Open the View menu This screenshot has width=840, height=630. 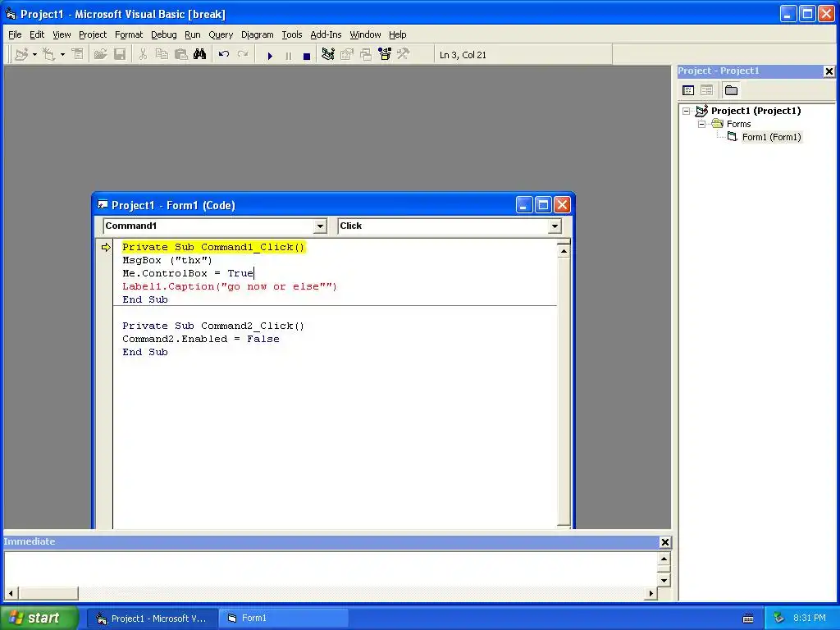(62, 34)
